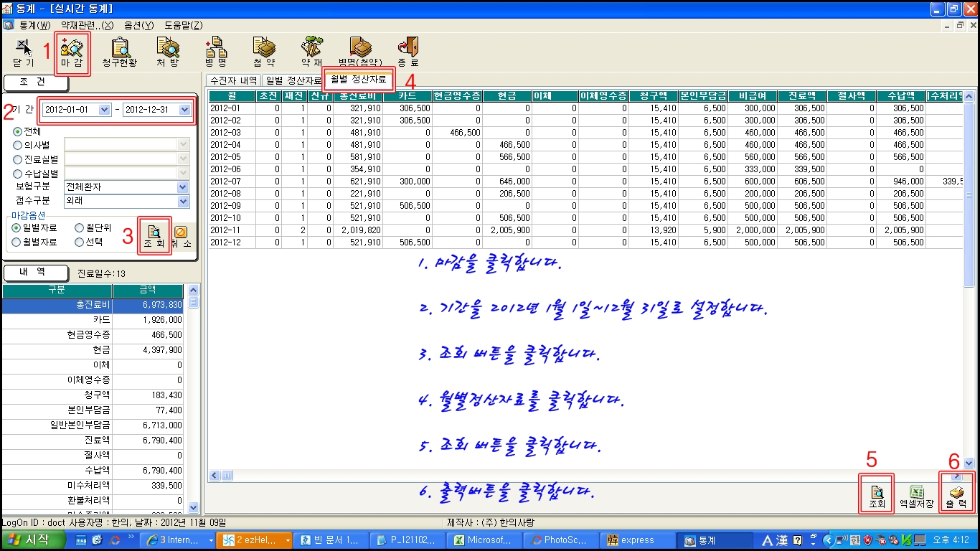Open the 첩약 toolbar icon
The height and width of the screenshot is (551, 980).
[x=264, y=52]
